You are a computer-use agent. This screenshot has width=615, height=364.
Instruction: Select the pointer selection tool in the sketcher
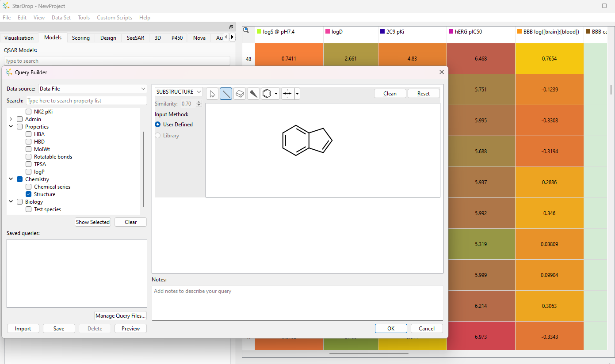click(212, 94)
